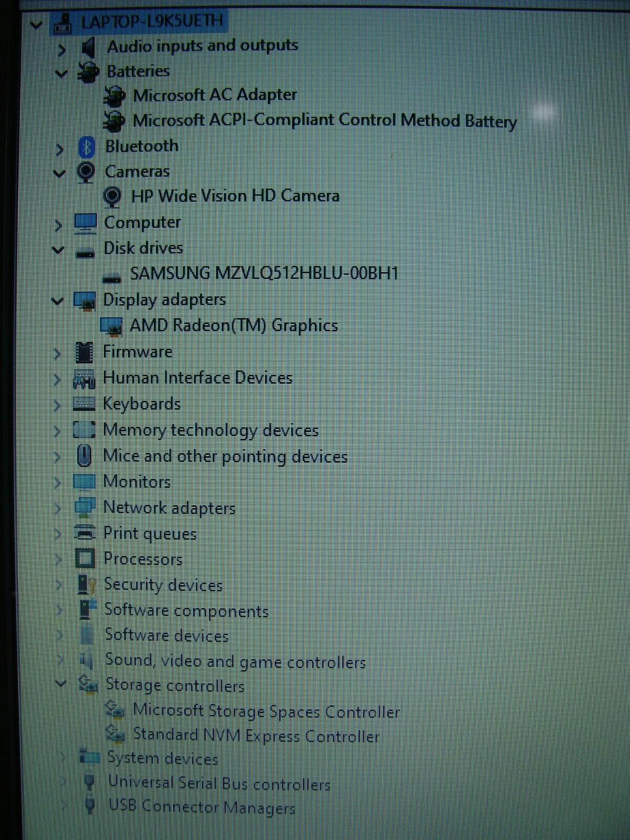Screen dimensions: 630x840
Task: Click the AMD Radeon Graphics device icon
Action: coord(111,326)
